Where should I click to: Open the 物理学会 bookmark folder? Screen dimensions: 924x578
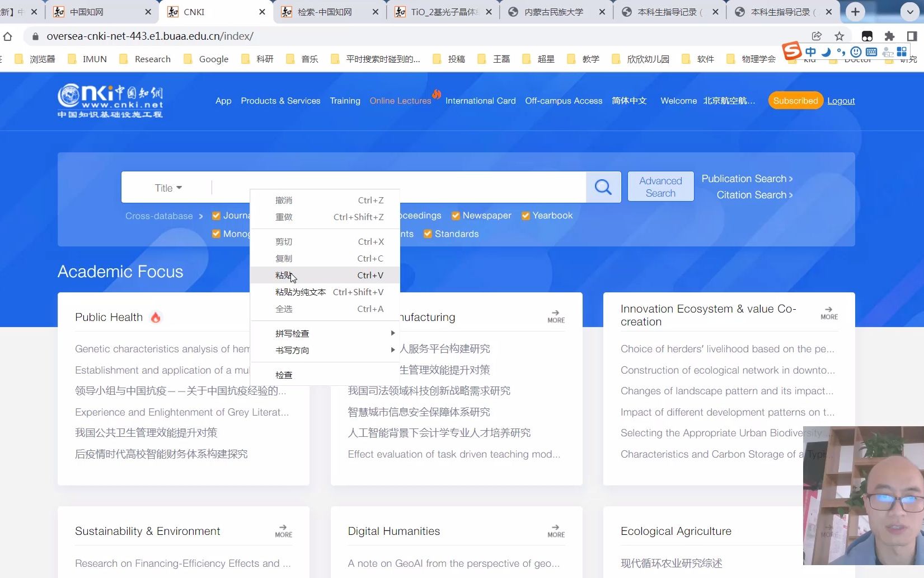coord(751,59)
